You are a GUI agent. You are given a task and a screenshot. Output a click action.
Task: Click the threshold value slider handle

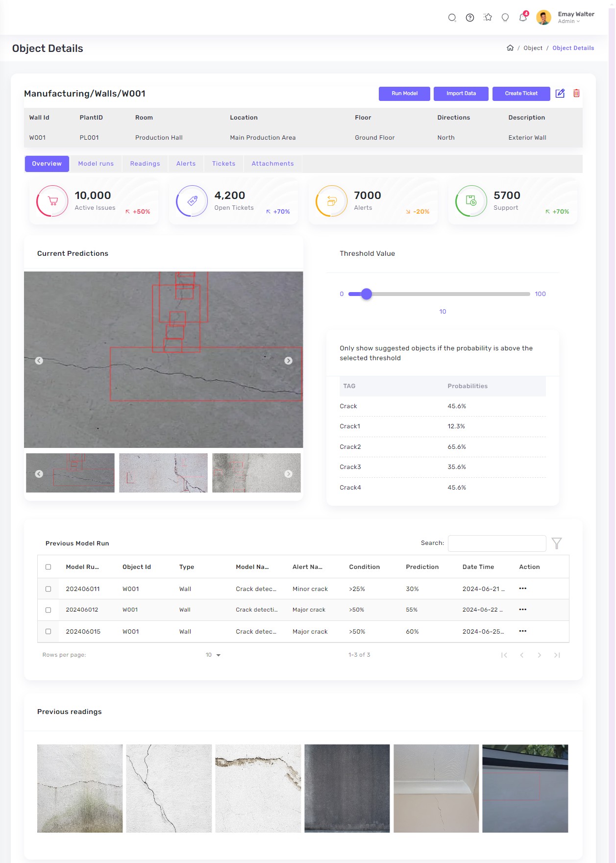(x=366, y=294)
